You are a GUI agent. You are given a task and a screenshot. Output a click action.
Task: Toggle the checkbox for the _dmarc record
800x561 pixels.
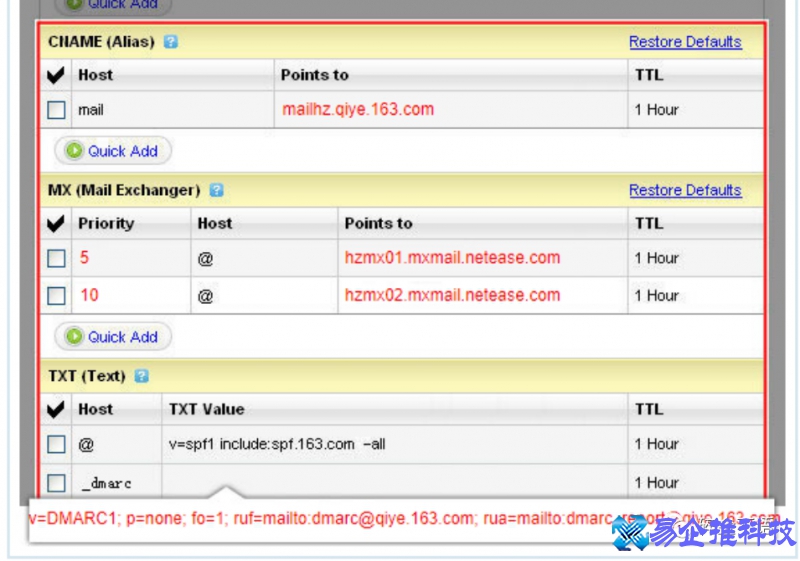(x=57, y=483)
